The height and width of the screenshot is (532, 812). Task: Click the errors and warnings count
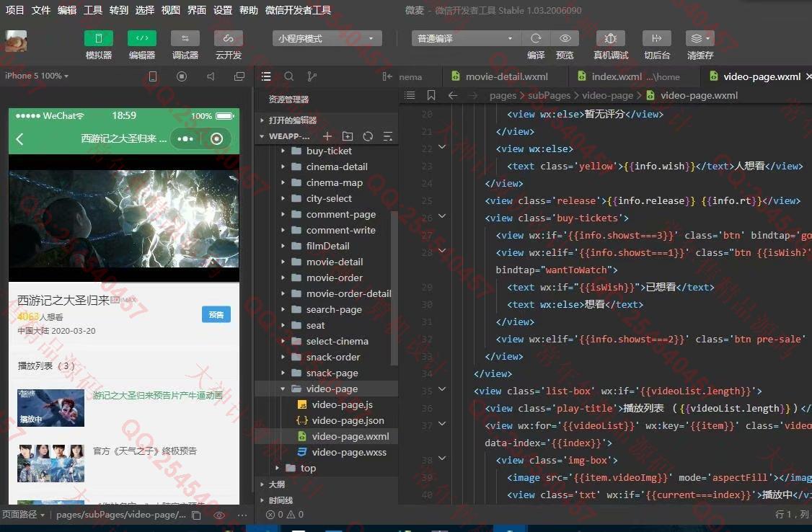coord(284,515)
